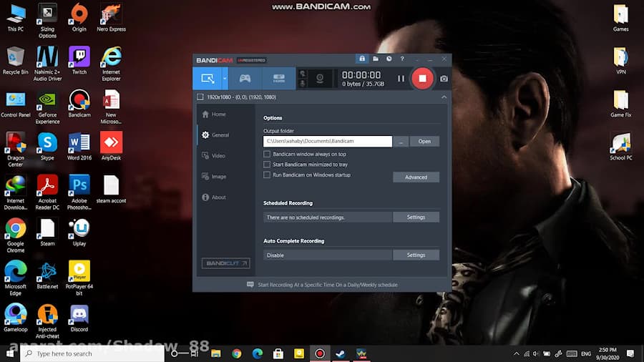Viewport: 644px width, 362px height.
Task: Open the output folder icon in title bar
Action: click(376, 59)
